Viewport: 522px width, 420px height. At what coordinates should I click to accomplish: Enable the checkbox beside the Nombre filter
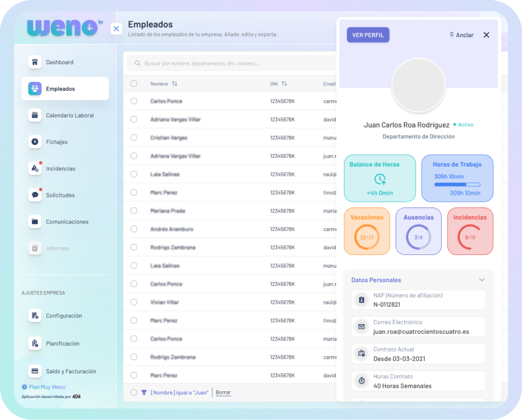[x=134, y=392]
